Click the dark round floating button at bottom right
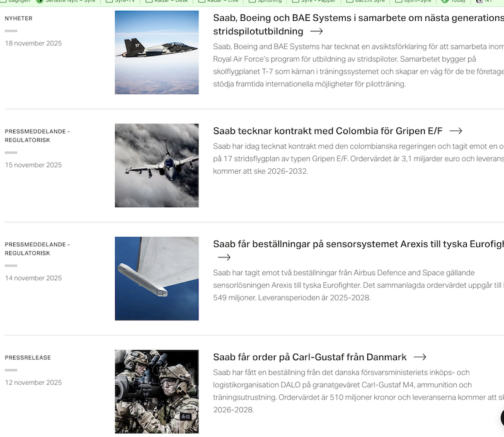Screen dimensions: 504x437 pos(501,417)
